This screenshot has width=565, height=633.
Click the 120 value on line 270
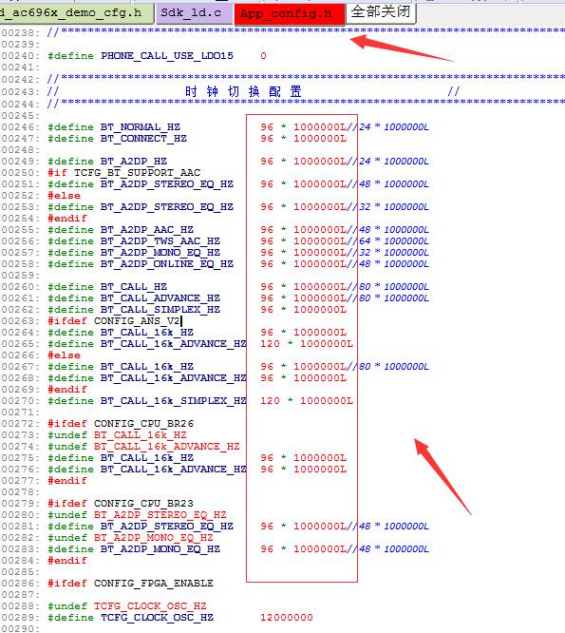(x=270, y=401)
